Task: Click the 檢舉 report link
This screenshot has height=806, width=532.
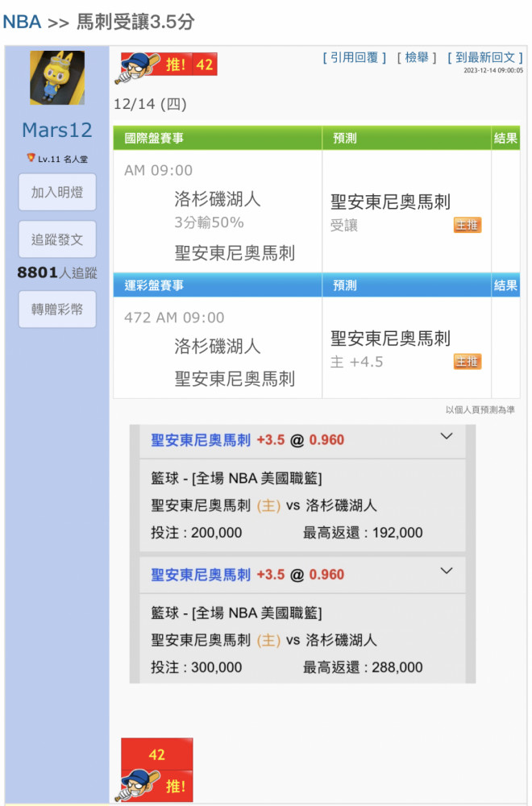Action: (417, 57)
